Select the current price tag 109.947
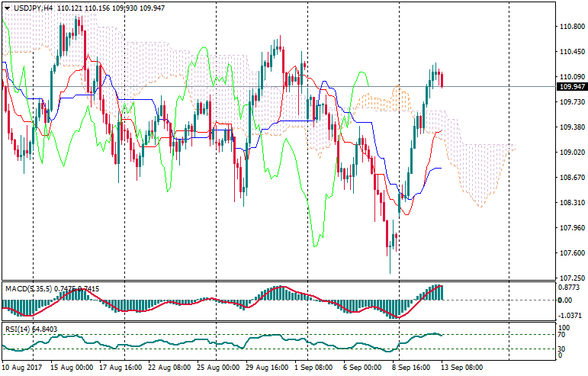Viewport: 588px width, 376px height. [x=571, y=87]
